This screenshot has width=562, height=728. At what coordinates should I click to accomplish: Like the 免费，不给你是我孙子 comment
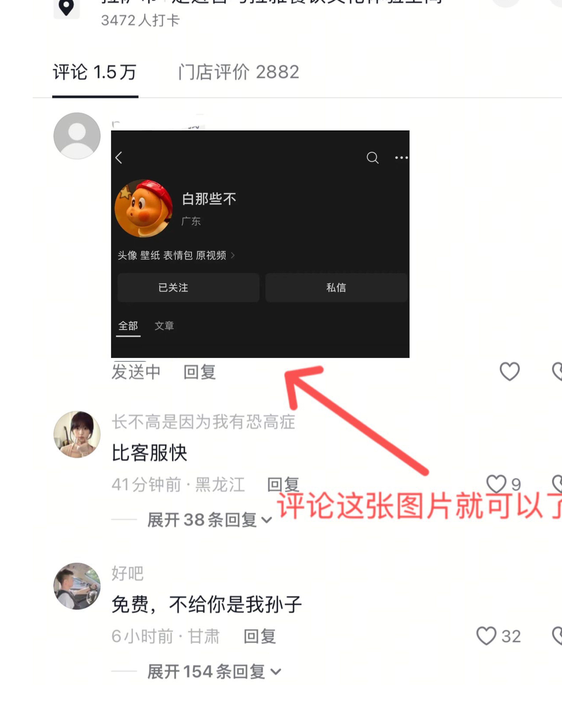[x=486, y=636]
